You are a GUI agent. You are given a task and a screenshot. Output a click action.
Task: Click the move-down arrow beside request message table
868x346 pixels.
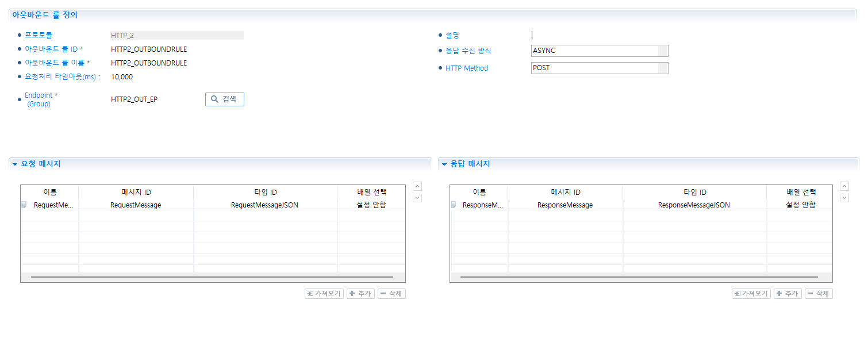(418, 198)
